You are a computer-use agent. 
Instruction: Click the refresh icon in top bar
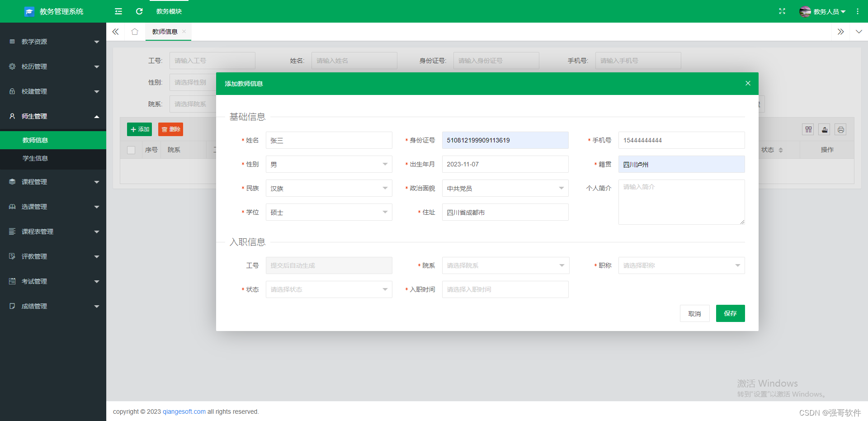click(139, 11)
